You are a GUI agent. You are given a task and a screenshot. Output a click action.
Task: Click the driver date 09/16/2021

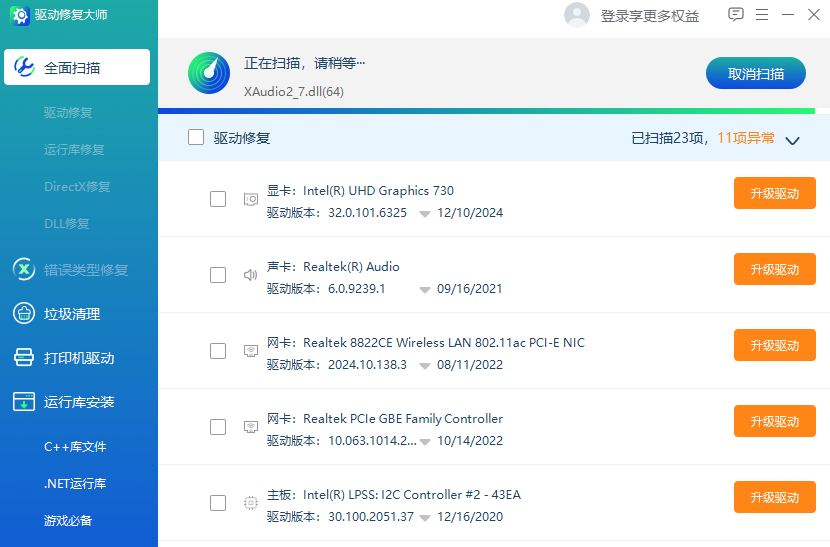470,289
